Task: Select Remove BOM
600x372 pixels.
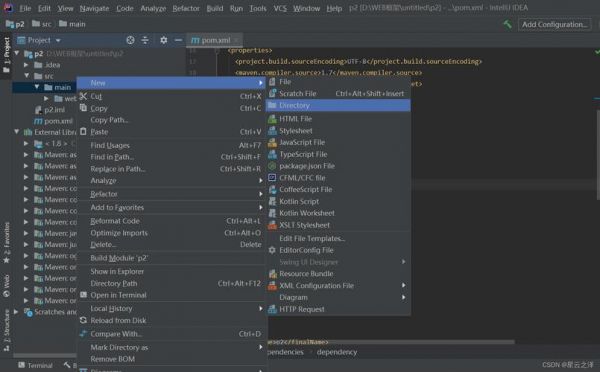Action: pyautogui.click(x=171, y=359)
